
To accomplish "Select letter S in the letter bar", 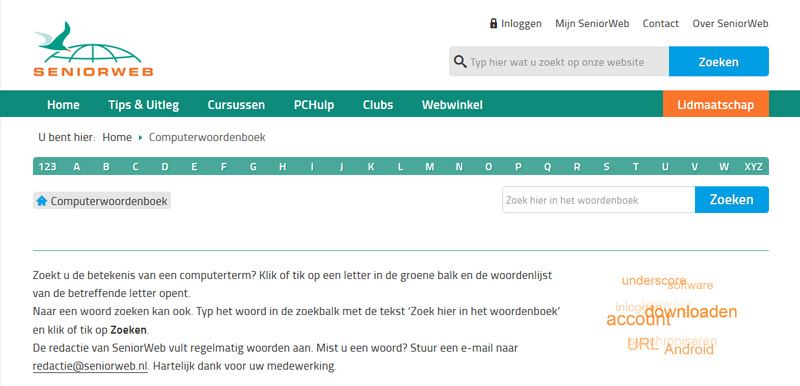I will click(607, 167).
